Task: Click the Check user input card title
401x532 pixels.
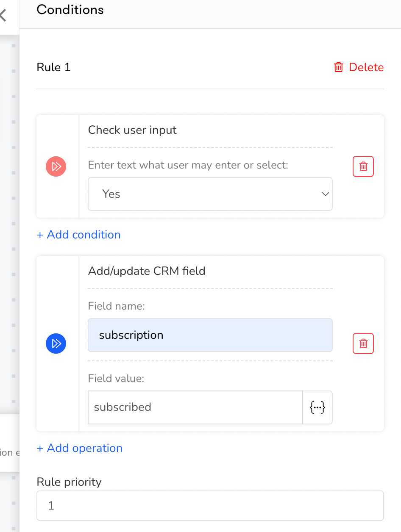Action: 132,130
